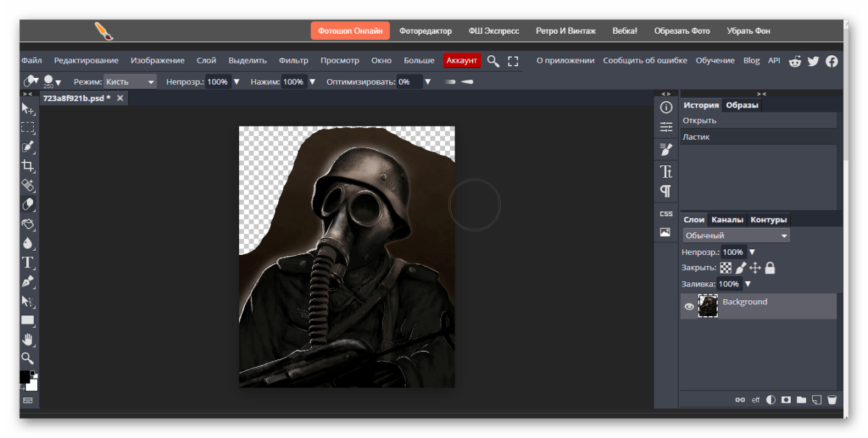Image resolution: width=868 pixels, height=438 pixels.
Task: Open the Info panel icon
Action: pos(665,107)
